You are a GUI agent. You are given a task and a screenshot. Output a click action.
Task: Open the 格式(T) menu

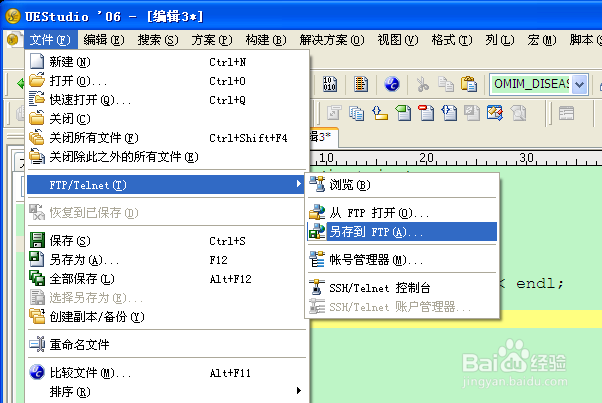pyautogui.click(x=452, y=40)
